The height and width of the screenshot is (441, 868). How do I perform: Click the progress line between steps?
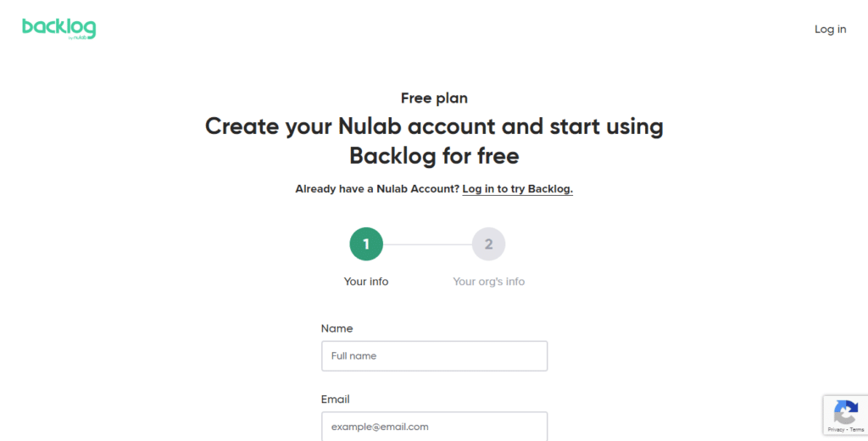tap(427, 244)
